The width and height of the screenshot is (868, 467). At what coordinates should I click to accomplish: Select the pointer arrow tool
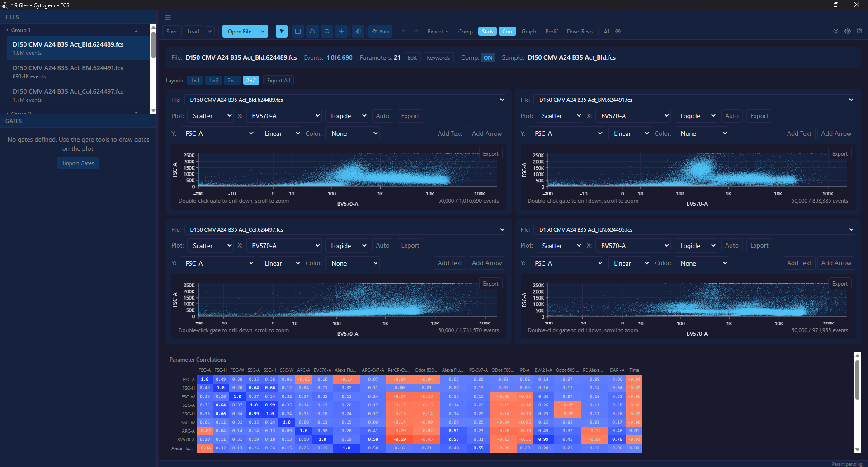coord(282,31)
